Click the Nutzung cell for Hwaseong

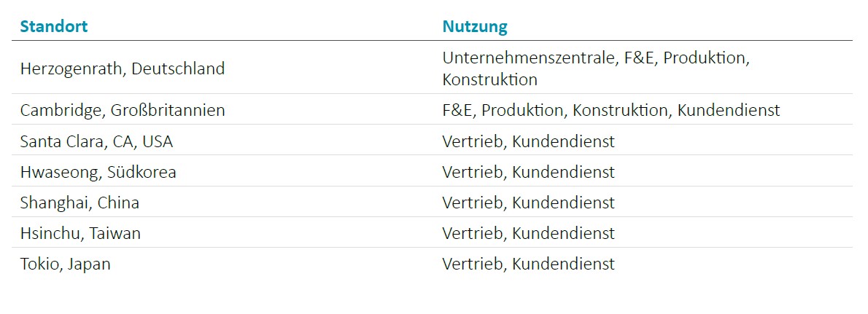tap(528, 172)
